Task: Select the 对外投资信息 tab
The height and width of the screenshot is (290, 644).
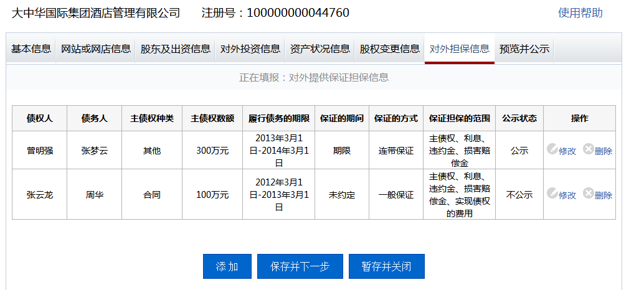Action: coord(250,49)
